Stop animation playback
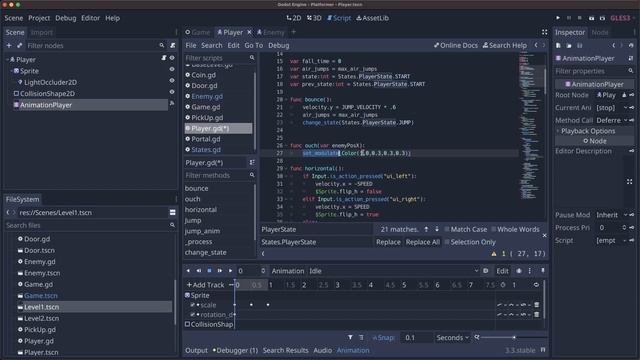This screenshot has width=640, height=360. pyautogui.click(x=209, y=271)
